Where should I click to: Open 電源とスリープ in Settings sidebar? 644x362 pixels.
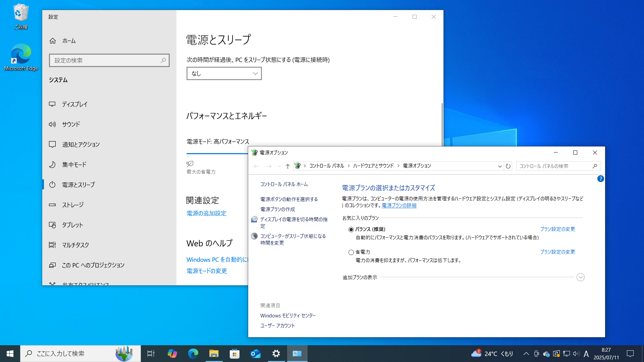(x=109, y=185)
